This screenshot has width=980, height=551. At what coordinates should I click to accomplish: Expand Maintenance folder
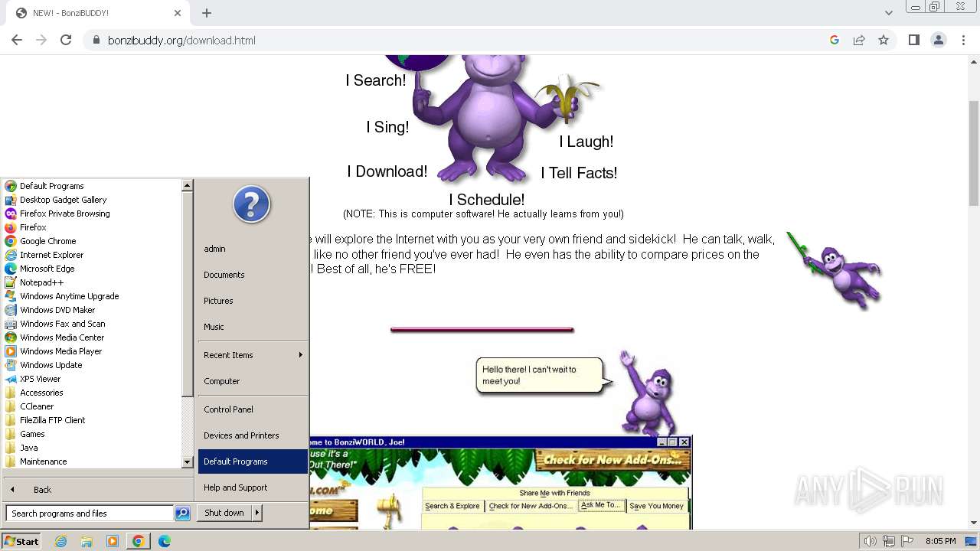(43, 461)
